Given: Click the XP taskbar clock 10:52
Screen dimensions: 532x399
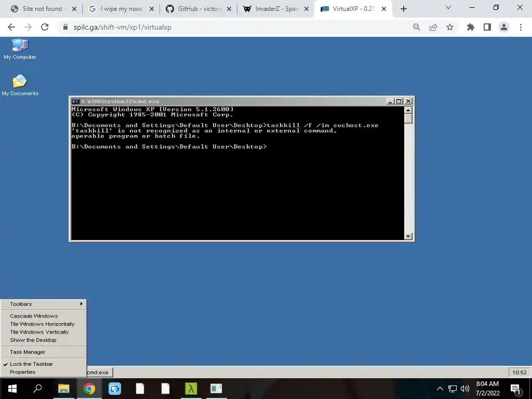Looking at the screenshot, I should click(x=519, y=372).
